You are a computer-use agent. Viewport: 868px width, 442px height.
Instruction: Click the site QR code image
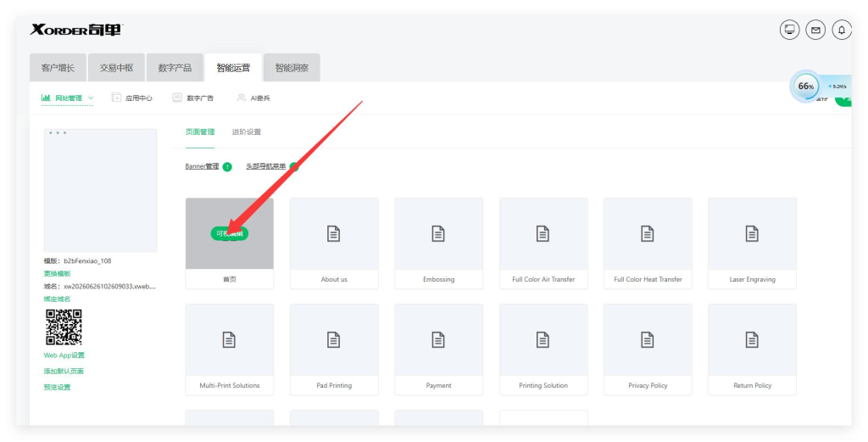tap(64, 327)
